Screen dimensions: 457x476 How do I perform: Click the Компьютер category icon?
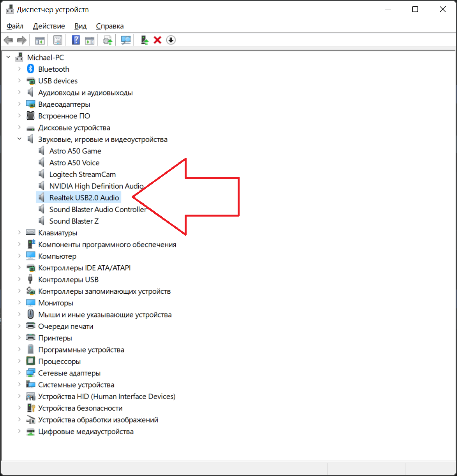pos(31,256)
